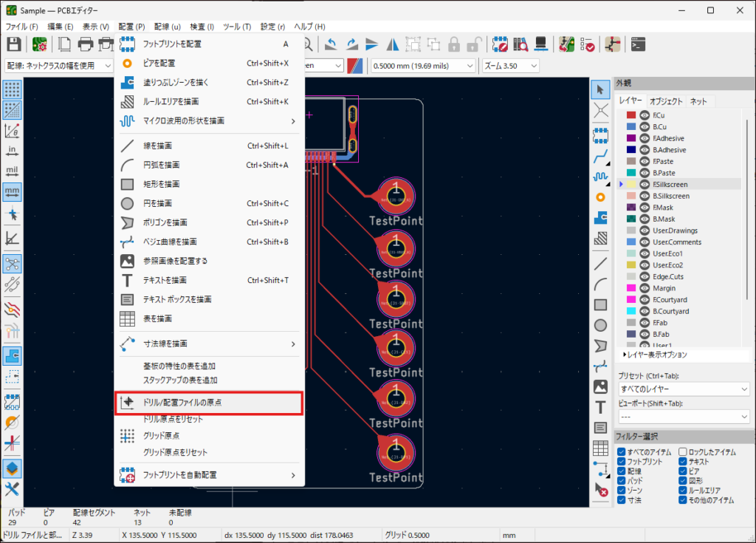Choose ドリル/配置ファイルの原点 menu item
Viewport: 756px width, 543px height.
(x=210, y=403)
